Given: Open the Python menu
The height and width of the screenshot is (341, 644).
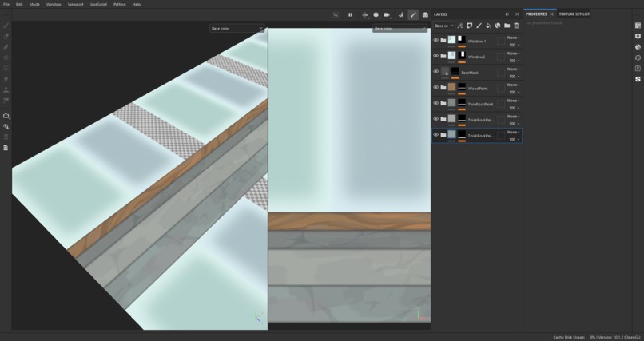Looking at the screenshot, I should point(120,4).
